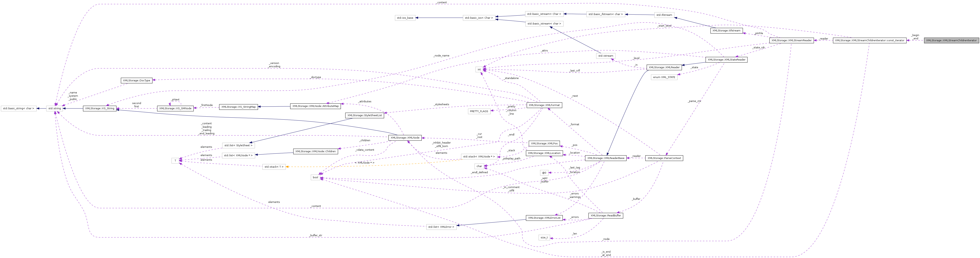The height and width of the screenshot is (258, 980).
Task: Click the std::list< StyleSheet > node
Action: point(238,145)
